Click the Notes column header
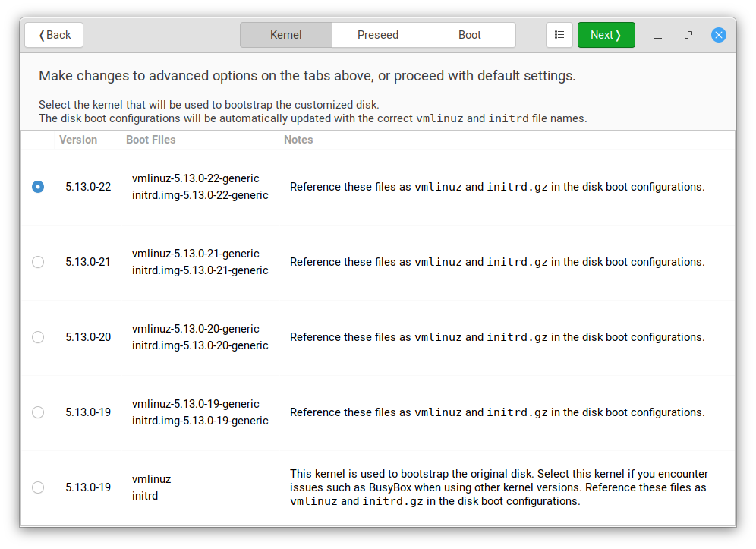756x549 pixels. [x=298, y=140]
